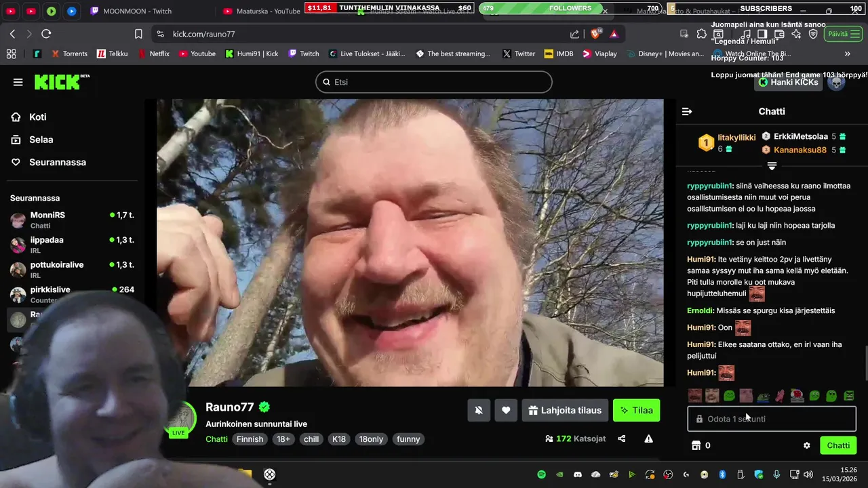Open MonniRS followed channel
The width and height of the screenshot is (868, 488).
pos(73,220)
